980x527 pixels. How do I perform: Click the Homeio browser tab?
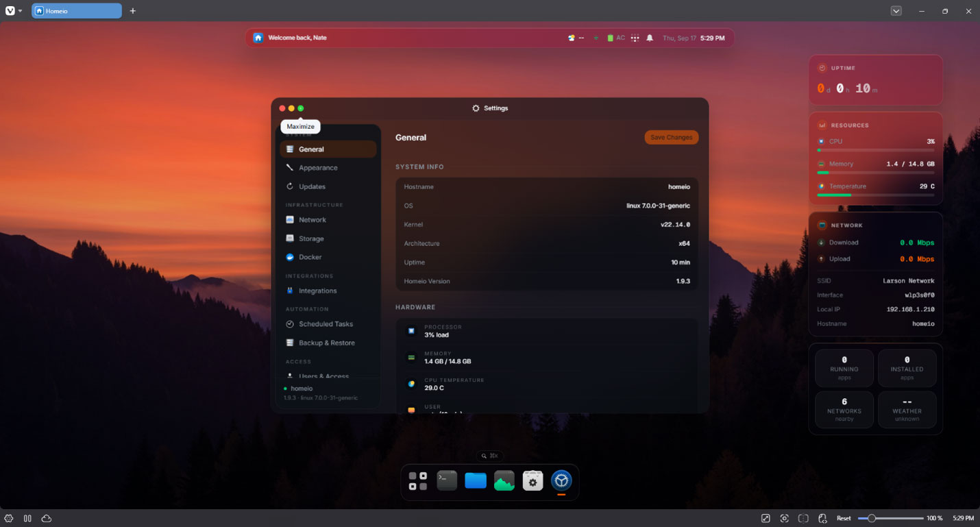coord(77,11)
